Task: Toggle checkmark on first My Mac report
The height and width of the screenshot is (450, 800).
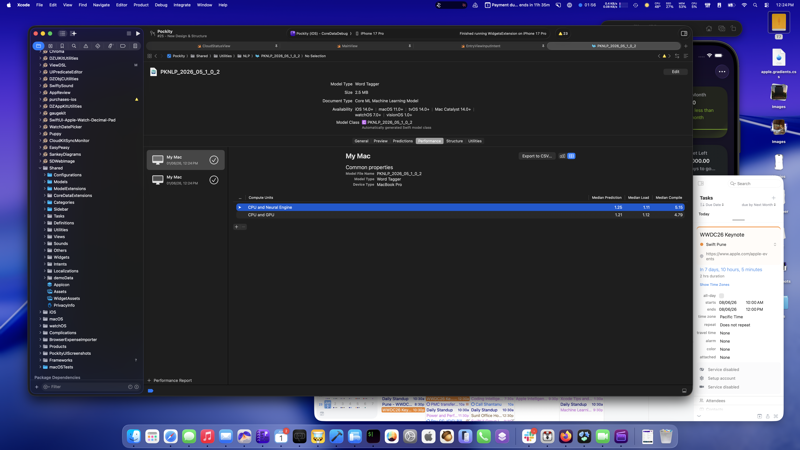Action: [214, 160]
